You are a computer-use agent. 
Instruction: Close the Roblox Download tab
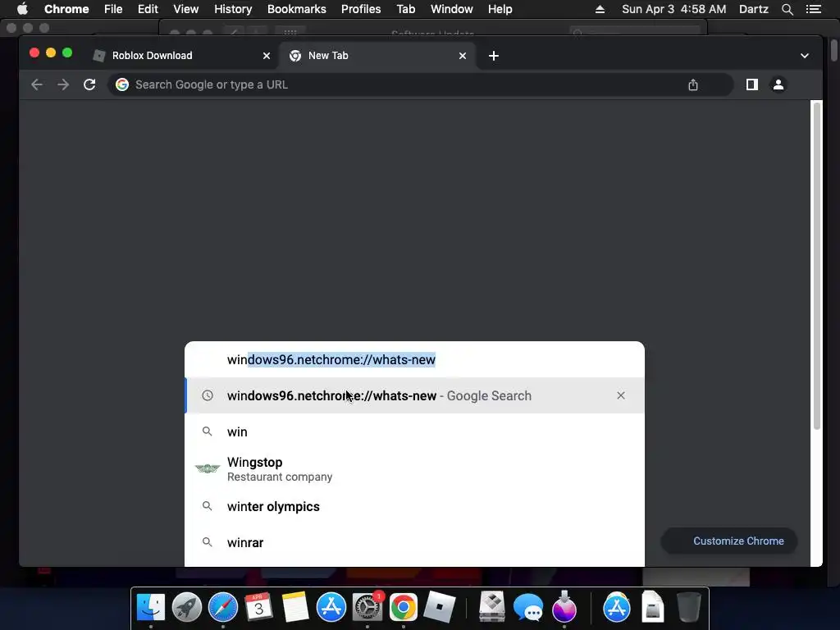267,56
